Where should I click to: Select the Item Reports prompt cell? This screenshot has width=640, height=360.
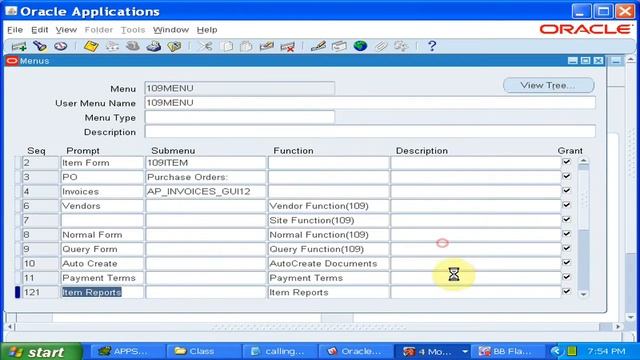102,292
